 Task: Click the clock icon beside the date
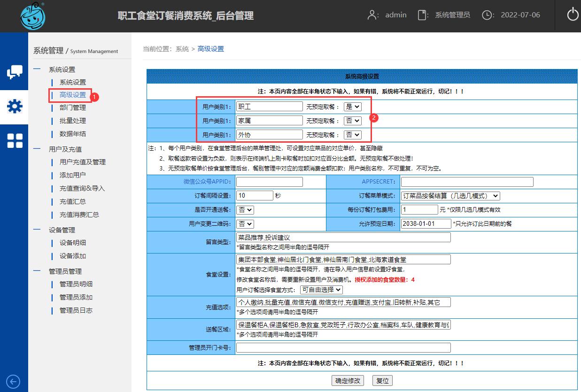[488, 15]
